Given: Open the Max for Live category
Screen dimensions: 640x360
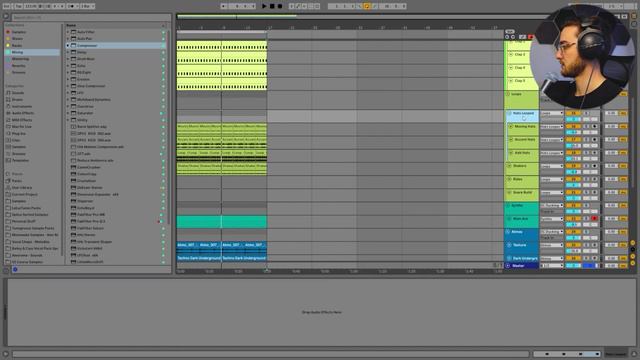Looking at the screenshot, I should (x=21, y=127).
